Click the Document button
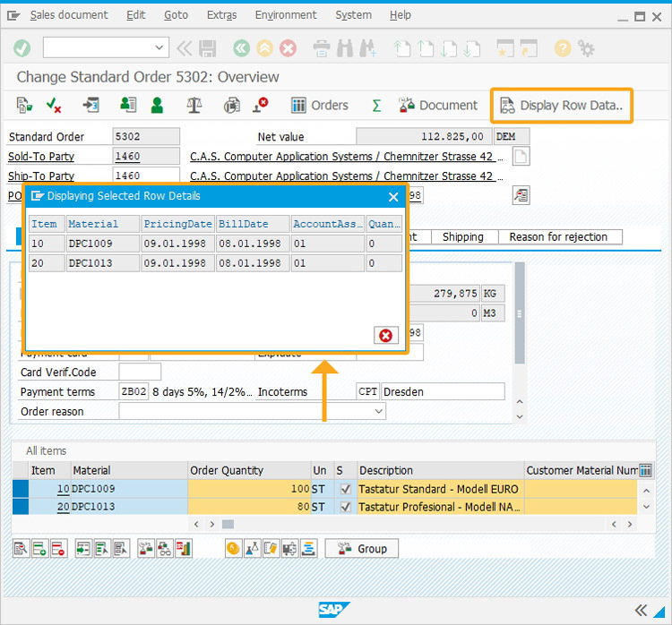Screen dimensions: 672x625 [x=438, y=106]
